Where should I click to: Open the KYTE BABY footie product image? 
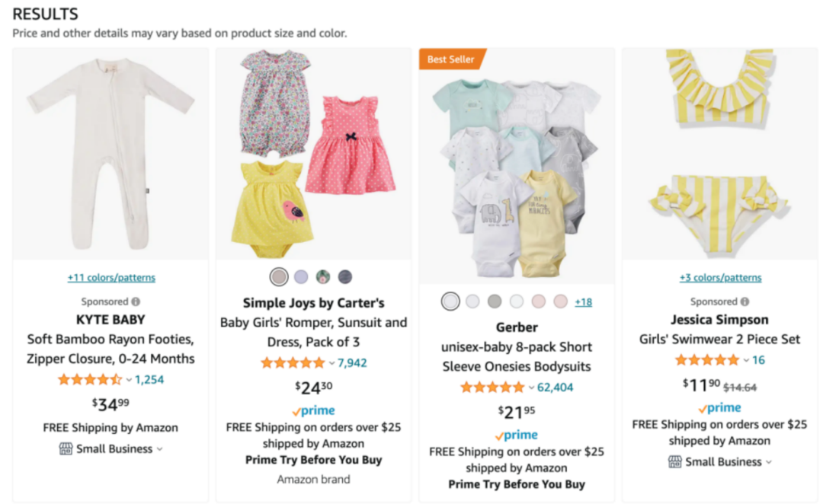pyautogui.click(x=110, y=153)
